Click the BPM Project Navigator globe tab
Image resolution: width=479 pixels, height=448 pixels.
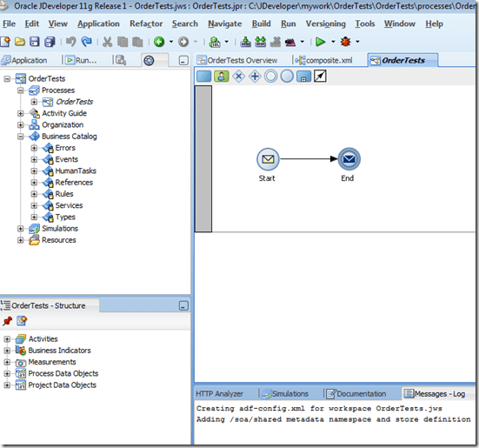coord(149,61)
